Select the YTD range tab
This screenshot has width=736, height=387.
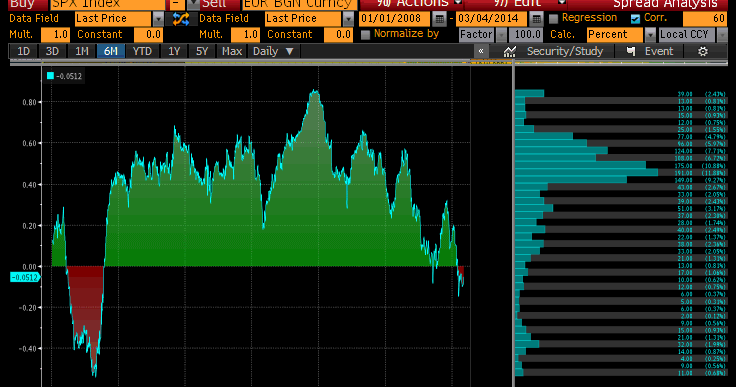point(142,51)
